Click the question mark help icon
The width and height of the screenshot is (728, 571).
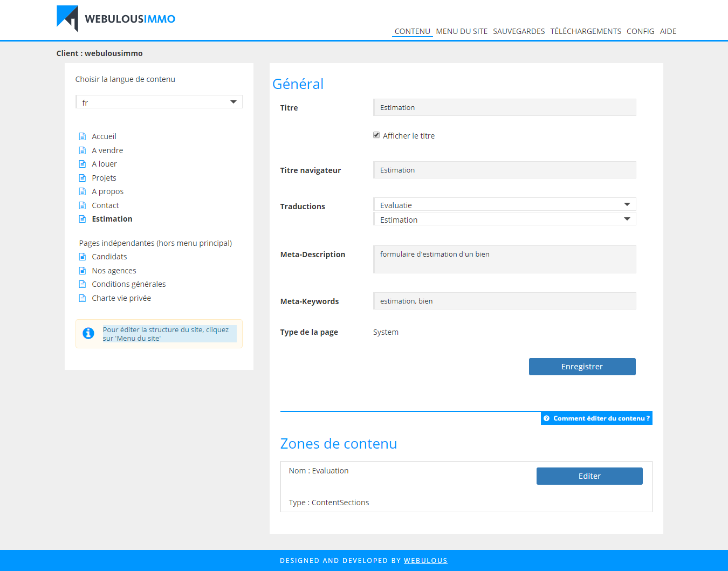tap(546, 418)
